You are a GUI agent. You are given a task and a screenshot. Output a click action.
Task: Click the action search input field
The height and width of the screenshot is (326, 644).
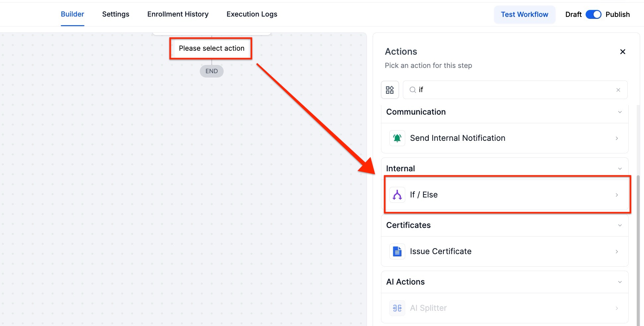514,90
